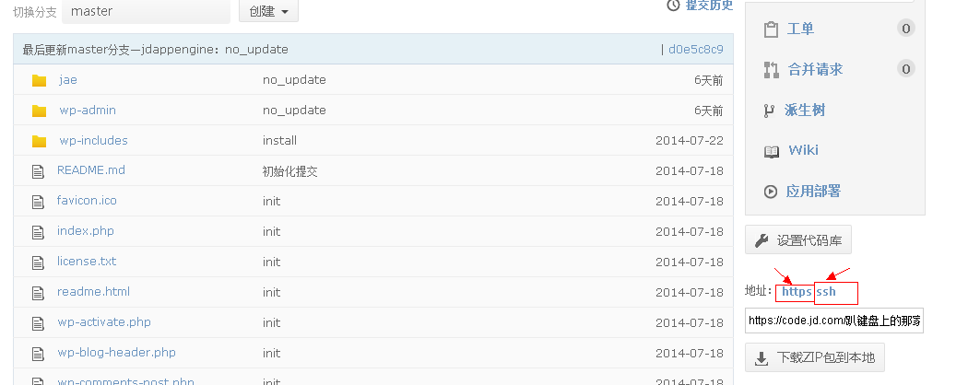Click the jae folder icon

tap(39, 80)
